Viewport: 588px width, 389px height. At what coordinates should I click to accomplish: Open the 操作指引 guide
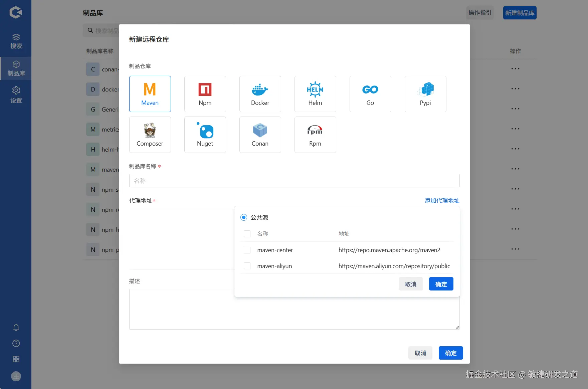(480, 13)
